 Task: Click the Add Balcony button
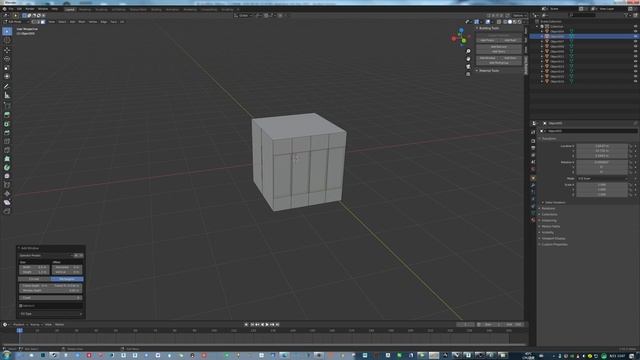pyautogui.click(x=499, y=47)
